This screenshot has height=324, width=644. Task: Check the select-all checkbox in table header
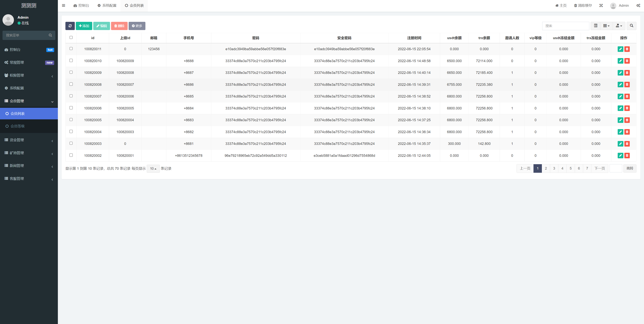tap(71, 38)
